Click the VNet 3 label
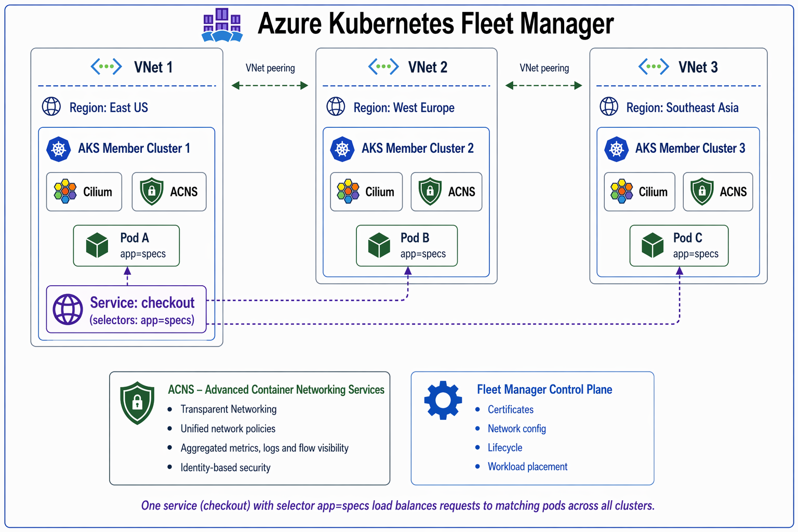Image resolution: width=798 pixels, height=532 pixels. pyautogui.click(x=698, y=67)
